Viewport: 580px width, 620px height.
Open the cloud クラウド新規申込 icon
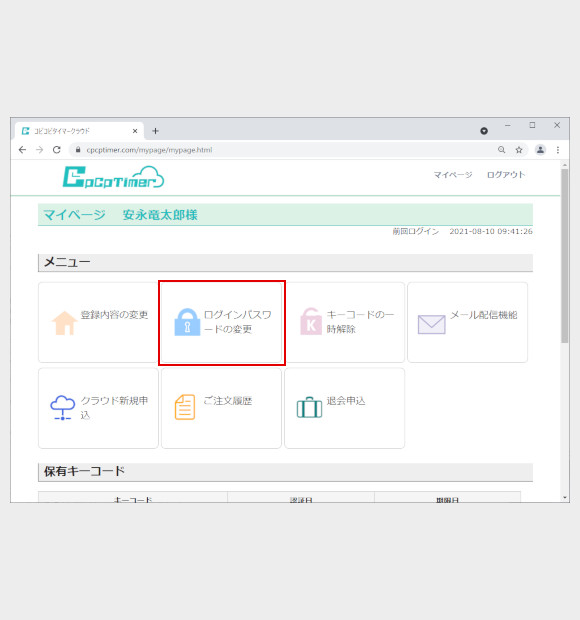(62, 407)
